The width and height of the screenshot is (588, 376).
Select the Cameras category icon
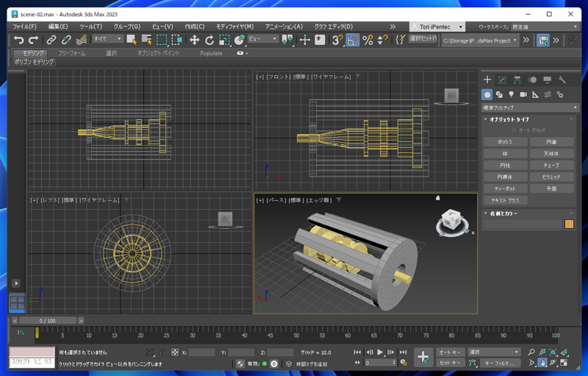point(523,95)
